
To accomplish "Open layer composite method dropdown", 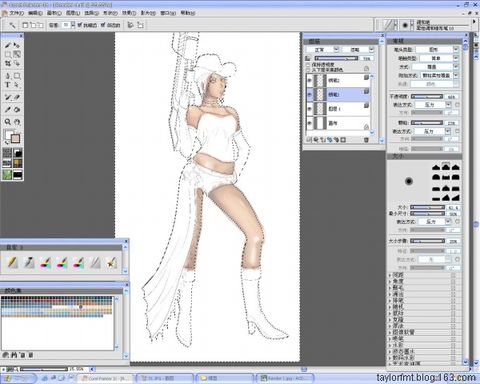I will (322, 50).
